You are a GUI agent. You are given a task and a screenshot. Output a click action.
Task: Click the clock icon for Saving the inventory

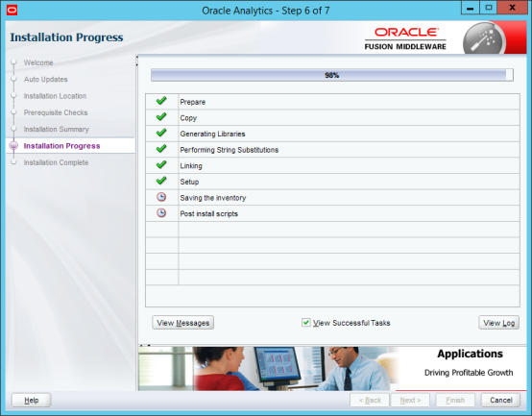161,197
